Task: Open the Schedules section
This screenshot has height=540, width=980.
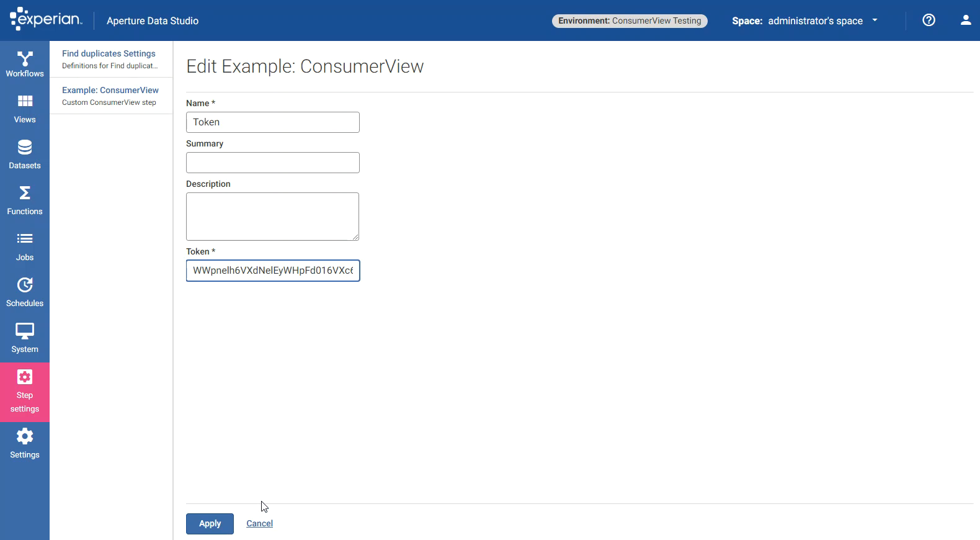Action: [x=25, y=294]
